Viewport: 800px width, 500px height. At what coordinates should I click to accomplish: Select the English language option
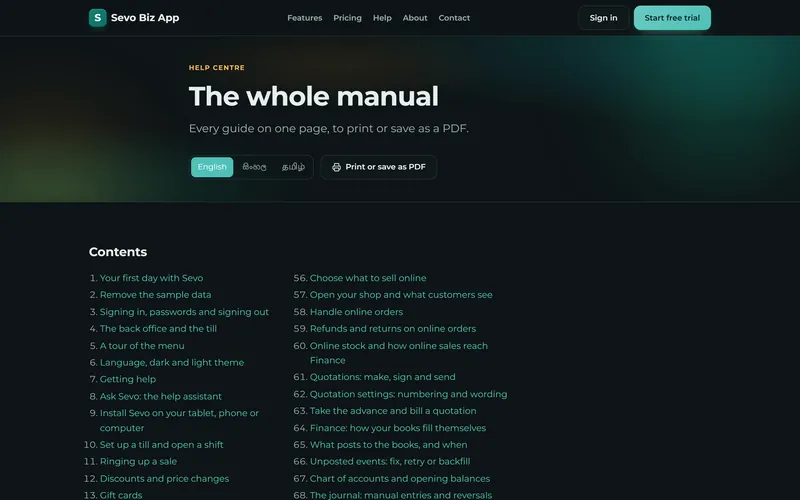pos(212,167)
